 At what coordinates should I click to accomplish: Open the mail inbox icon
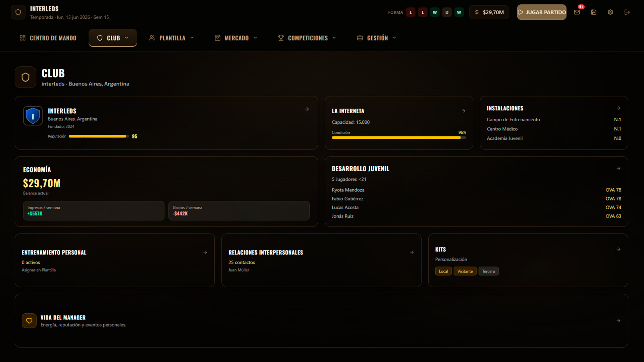pyautogui.click(x=577, y=12)
